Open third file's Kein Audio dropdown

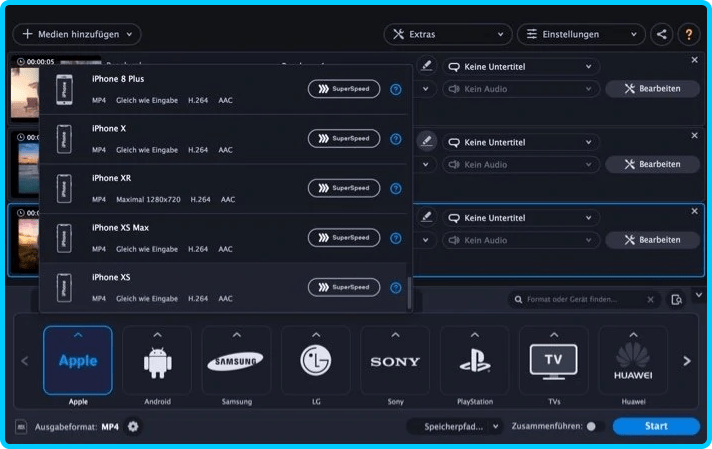521,240
